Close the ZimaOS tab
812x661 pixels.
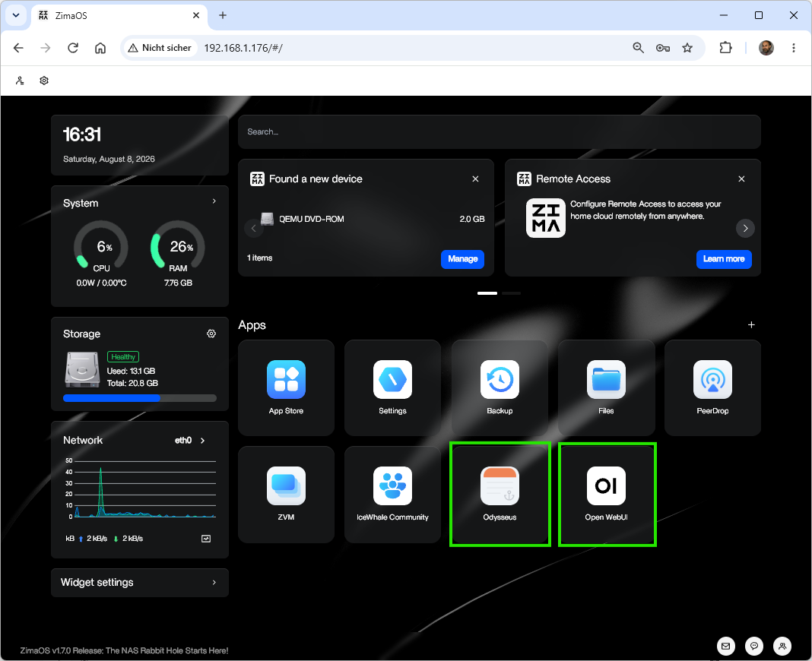196,15
